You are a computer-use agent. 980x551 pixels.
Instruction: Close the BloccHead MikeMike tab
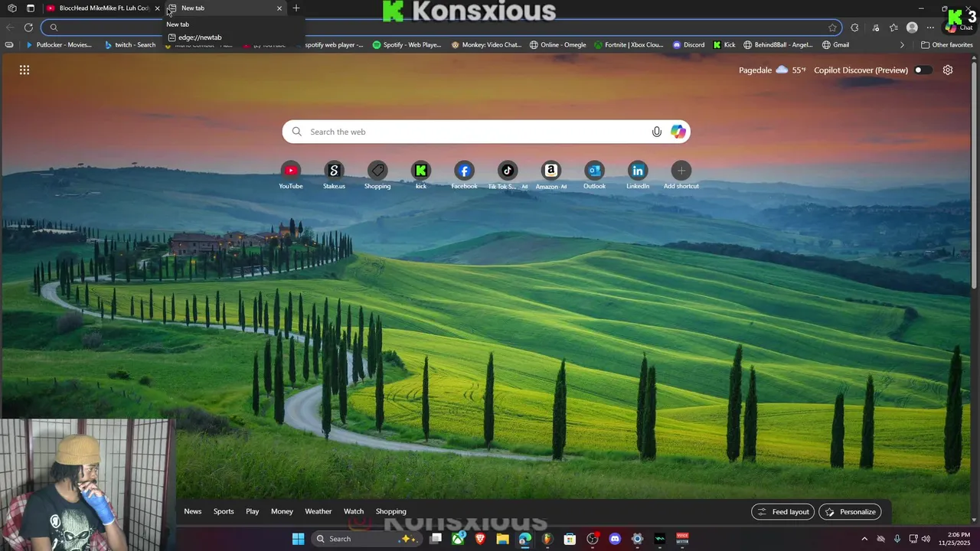157,8
